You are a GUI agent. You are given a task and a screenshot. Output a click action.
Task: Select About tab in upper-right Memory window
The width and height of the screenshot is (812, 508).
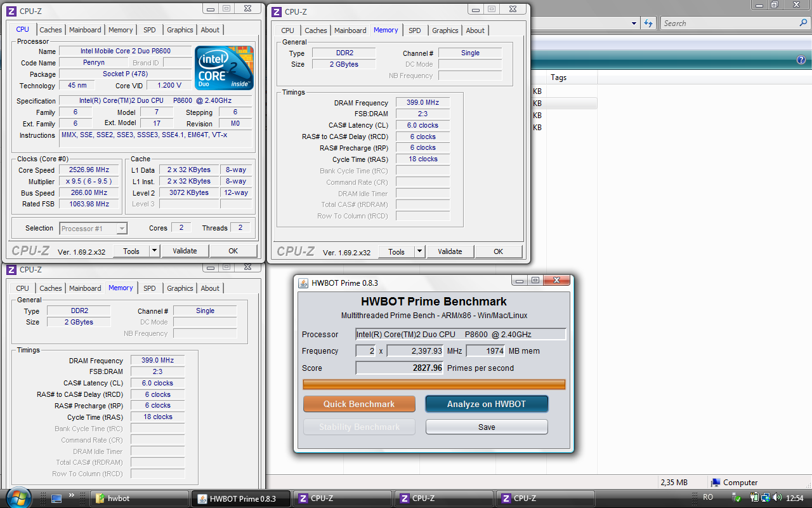(475, 30)
